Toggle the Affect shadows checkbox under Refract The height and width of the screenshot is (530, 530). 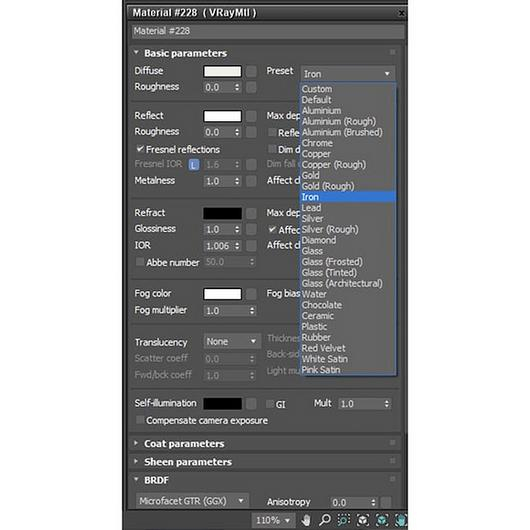point(272,230)
